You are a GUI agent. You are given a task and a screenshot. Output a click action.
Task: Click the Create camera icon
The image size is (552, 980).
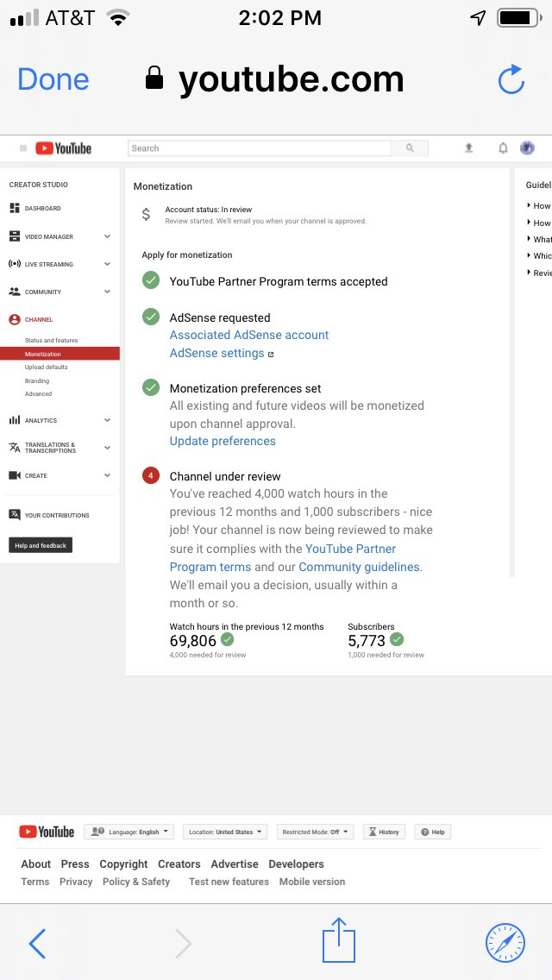pyautogui.click(x=15, y=475)
